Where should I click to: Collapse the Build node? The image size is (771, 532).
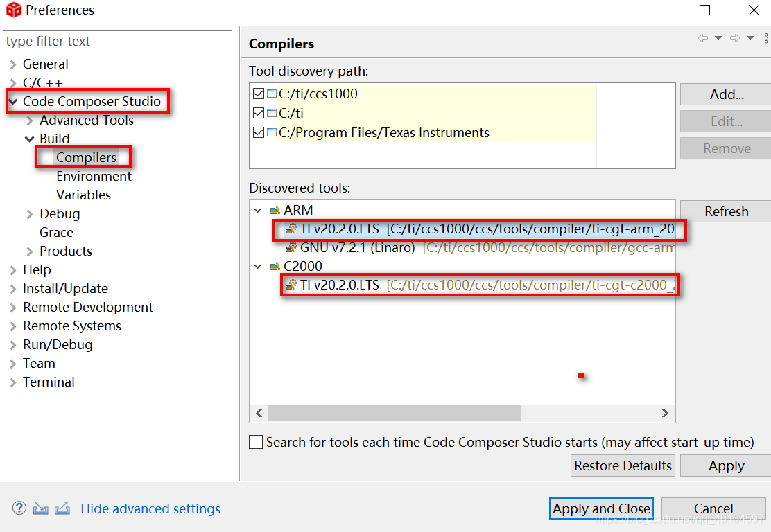pyautogui.click(x=30, y=139)
